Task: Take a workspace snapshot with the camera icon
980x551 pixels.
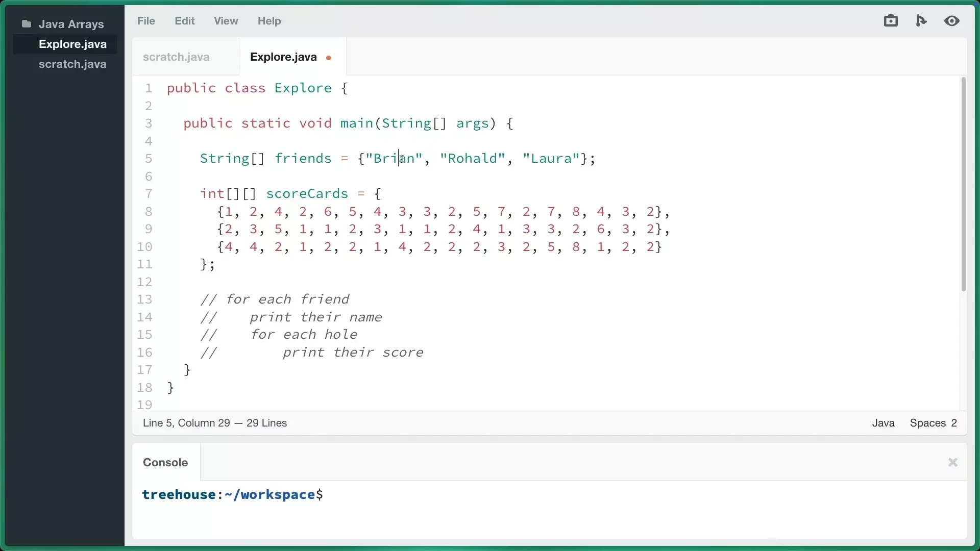Action: pos(891,21)
